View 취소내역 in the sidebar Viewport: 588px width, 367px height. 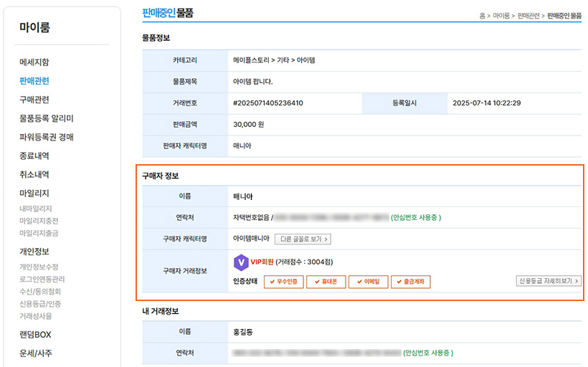(34, 174)
